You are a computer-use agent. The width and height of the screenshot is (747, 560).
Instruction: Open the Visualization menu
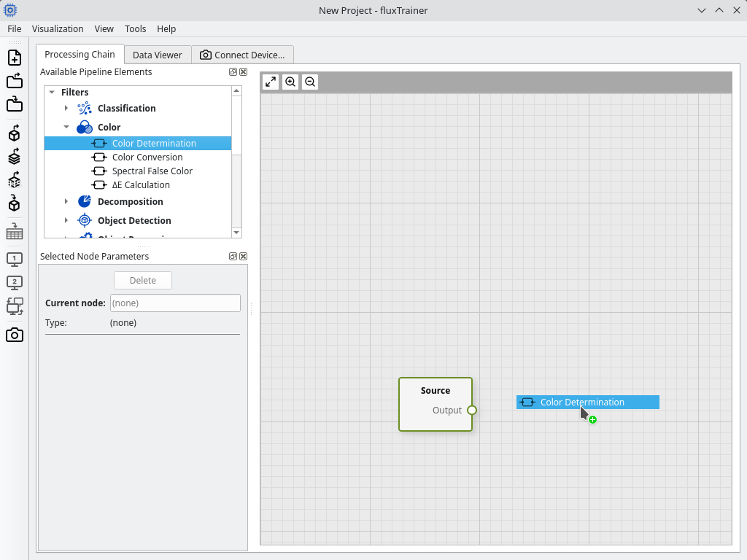(58, 28)
